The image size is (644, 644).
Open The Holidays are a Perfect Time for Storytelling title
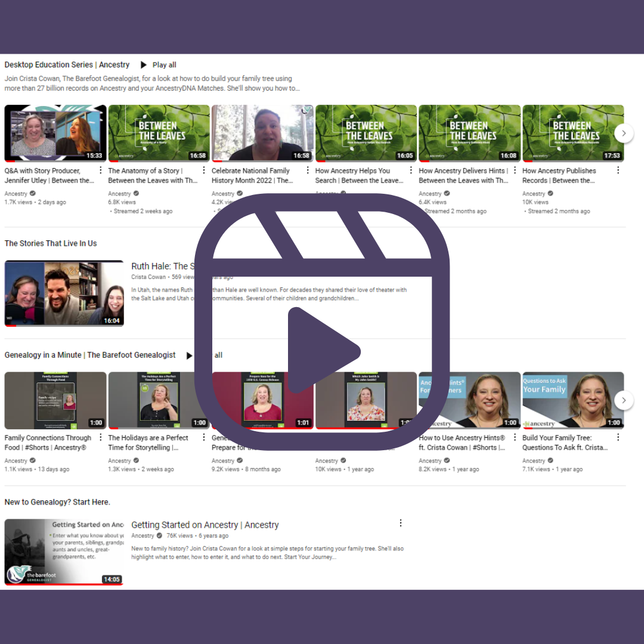(x=148, y=442)
